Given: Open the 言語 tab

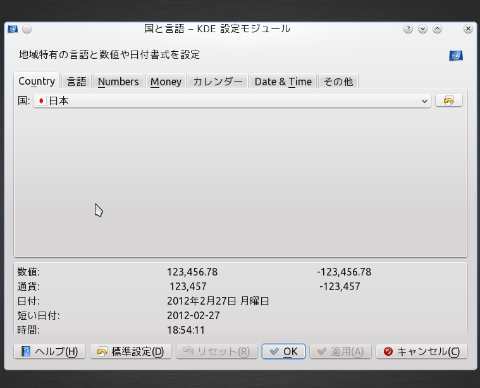Looking at the screenshot, I should (x=76, y=82).
